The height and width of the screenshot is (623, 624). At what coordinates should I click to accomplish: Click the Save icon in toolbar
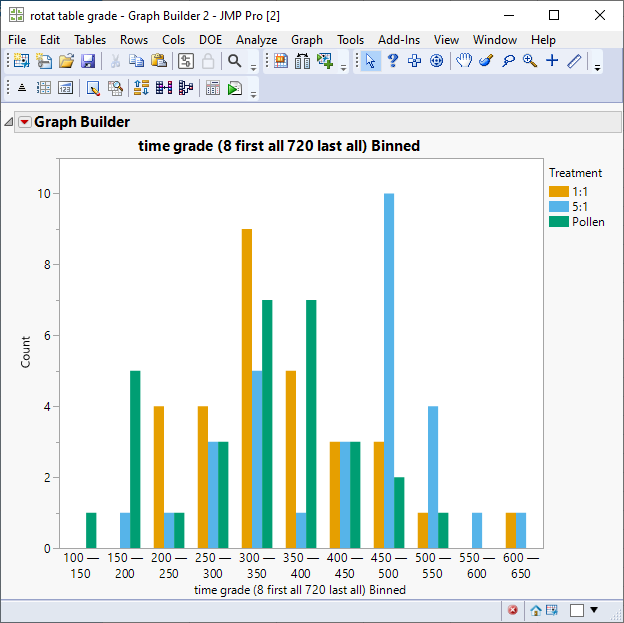coord(88,62)
